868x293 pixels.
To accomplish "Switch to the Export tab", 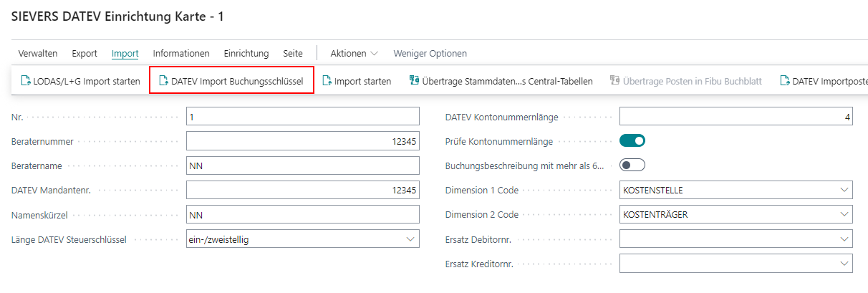I will tap(85, 54).
